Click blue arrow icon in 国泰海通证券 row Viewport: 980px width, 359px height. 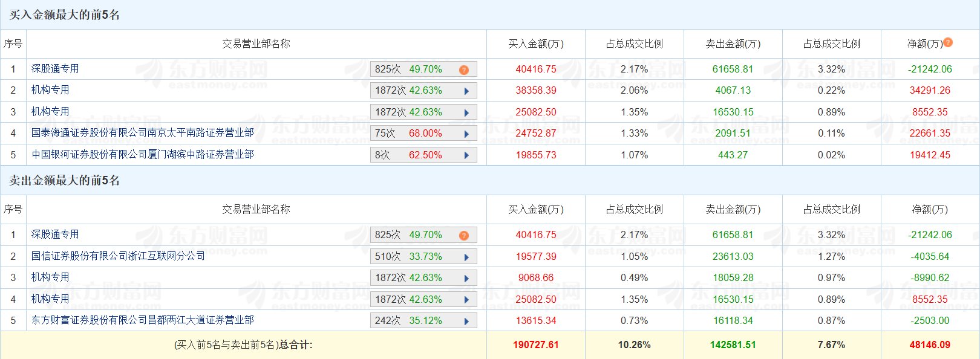pyautogui.click(x=466, y=134)
